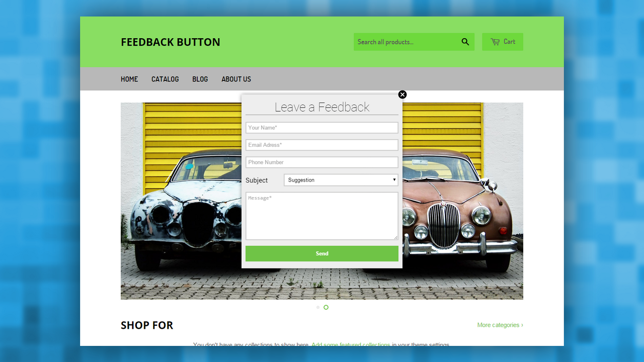Open the Blog menu item

[x=200, y=79]
